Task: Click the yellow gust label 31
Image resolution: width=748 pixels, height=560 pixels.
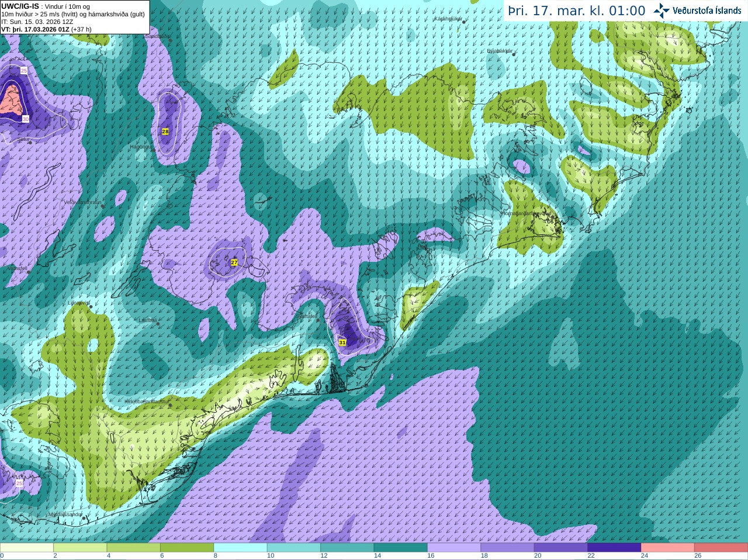Action: pyautogui.click(x=342, y=343)
